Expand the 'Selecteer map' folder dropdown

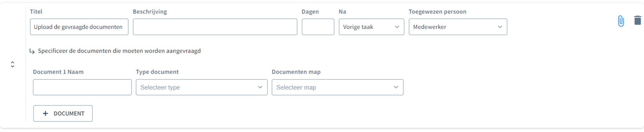pos(337,87)
